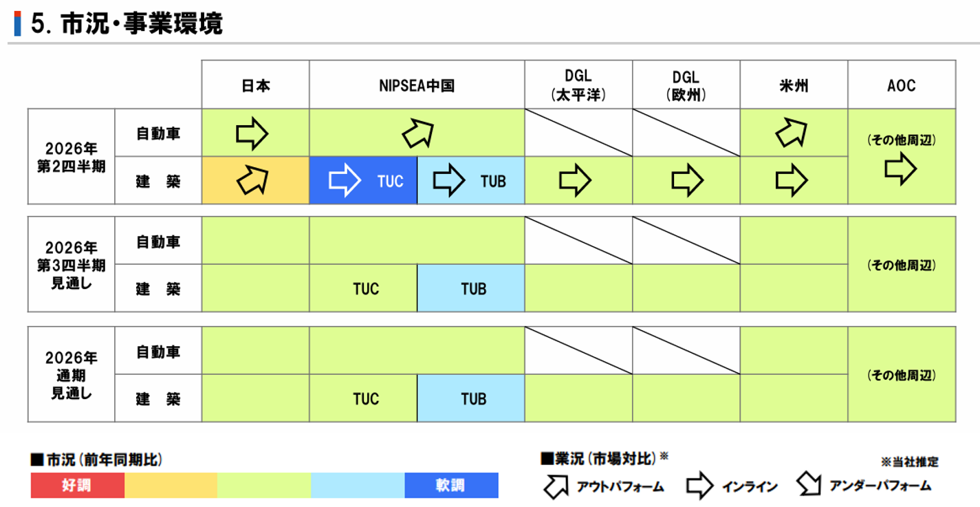Click (その他周辺) in the 第2四半期 AOC cell
980x507 pixels.
902,140
